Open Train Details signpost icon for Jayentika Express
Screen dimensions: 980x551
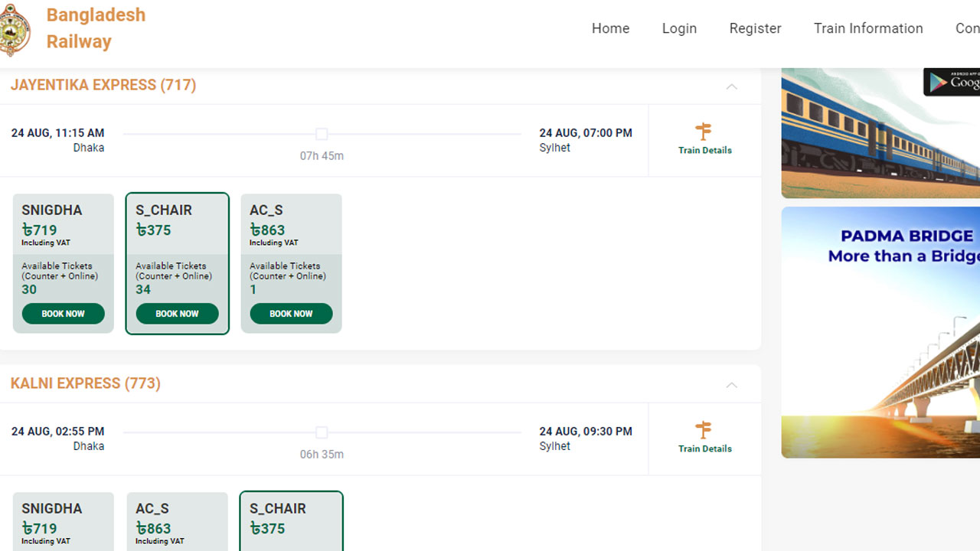(x=704, y=132)
